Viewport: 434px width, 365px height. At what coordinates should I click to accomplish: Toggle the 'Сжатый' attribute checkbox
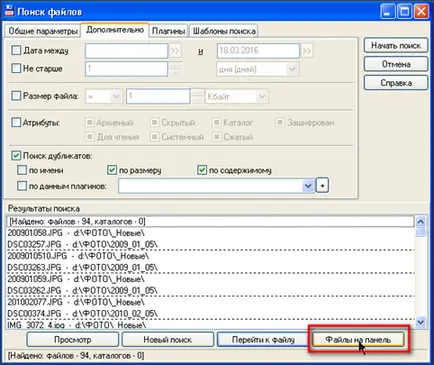pyautogui.click(x=217, y=137)
